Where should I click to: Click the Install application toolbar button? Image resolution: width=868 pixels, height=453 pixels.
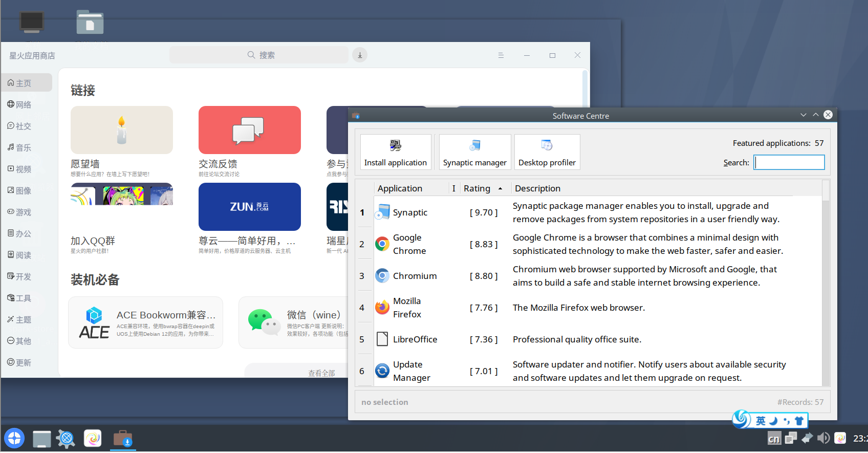click(x=395, y=152)
